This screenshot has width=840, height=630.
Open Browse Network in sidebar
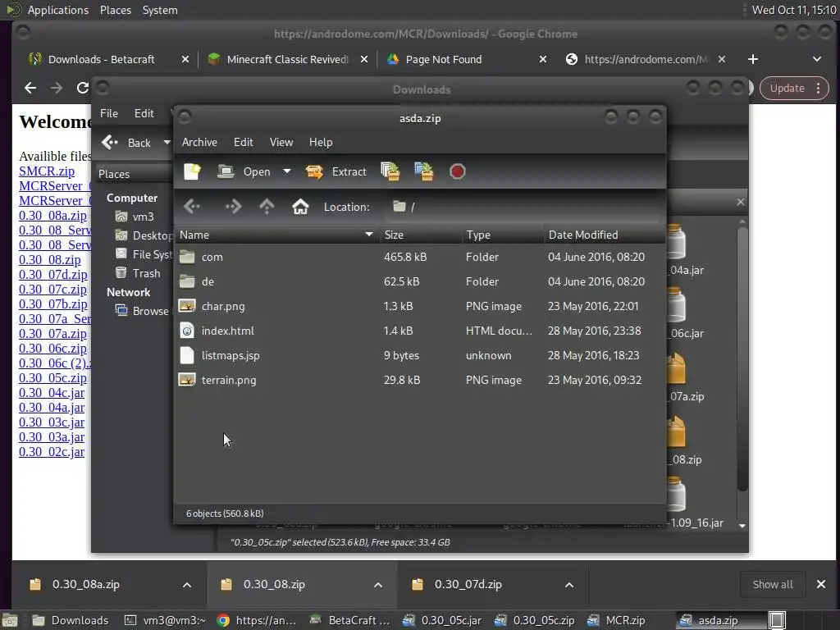click(x=142, y=311)
